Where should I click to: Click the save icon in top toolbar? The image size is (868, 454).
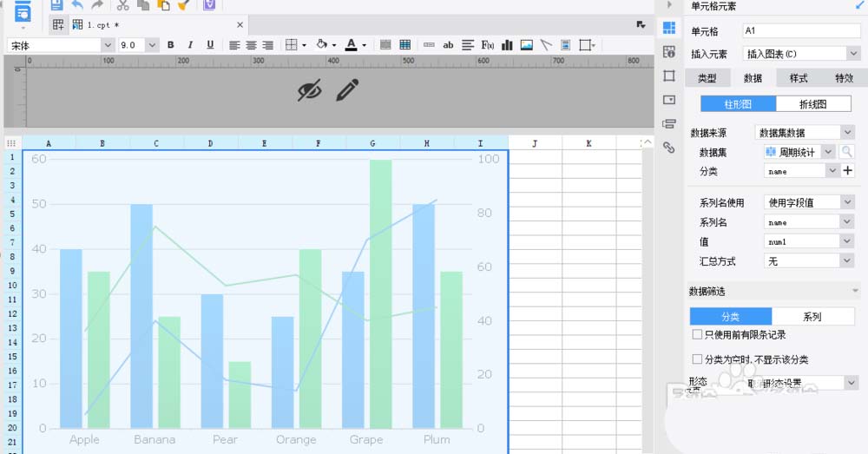coord(56,5)
